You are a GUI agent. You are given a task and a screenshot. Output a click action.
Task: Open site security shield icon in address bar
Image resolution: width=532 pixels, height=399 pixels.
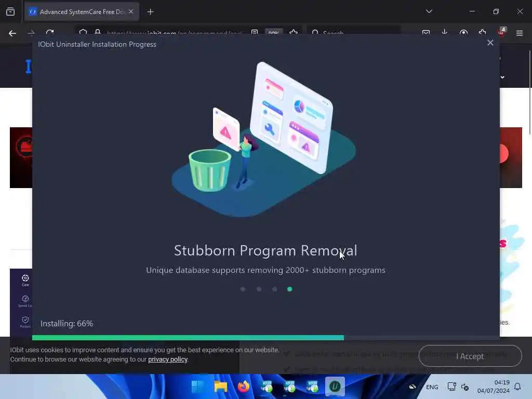coord(83,33)
